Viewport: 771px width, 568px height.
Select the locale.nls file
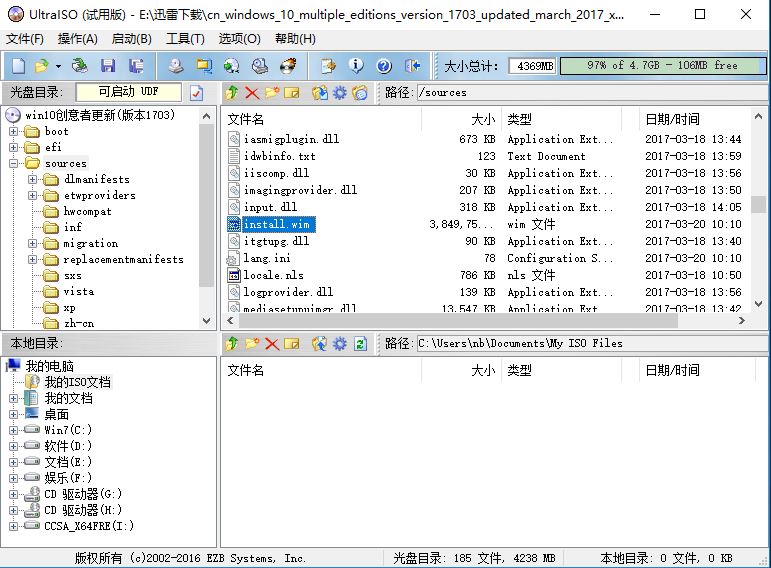coord(274,275)
